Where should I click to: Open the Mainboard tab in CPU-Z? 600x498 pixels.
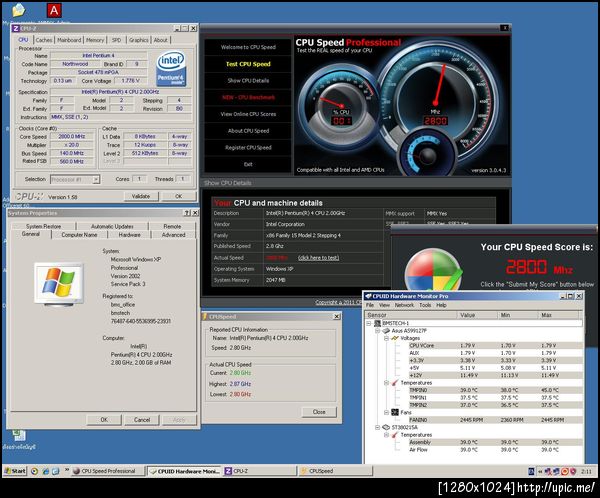point(69,40)
